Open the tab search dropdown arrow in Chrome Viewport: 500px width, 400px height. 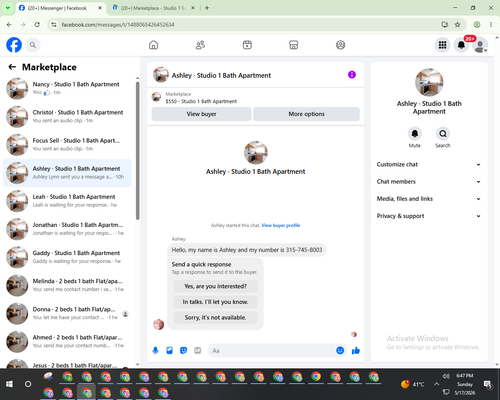click(x=8, y=8)
